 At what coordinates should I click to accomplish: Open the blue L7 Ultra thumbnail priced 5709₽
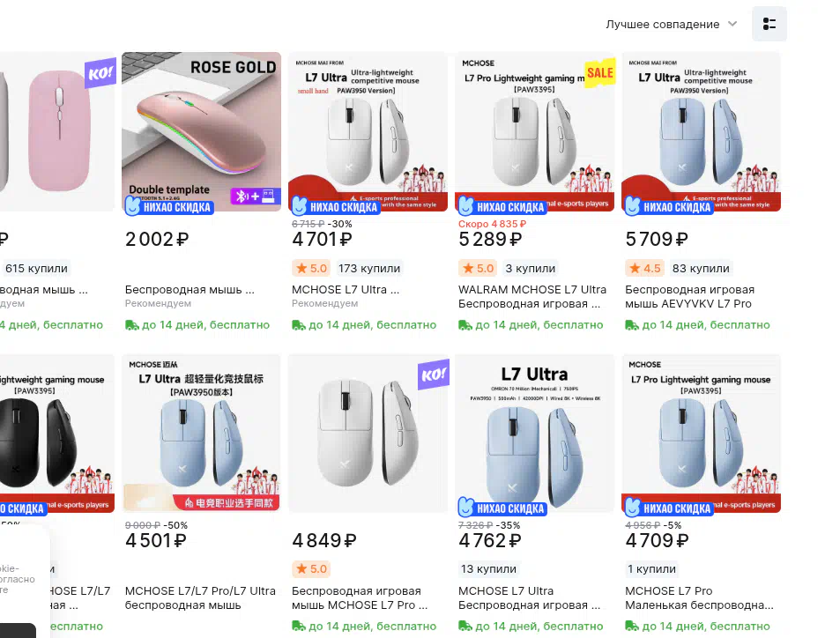click(702, 132)
